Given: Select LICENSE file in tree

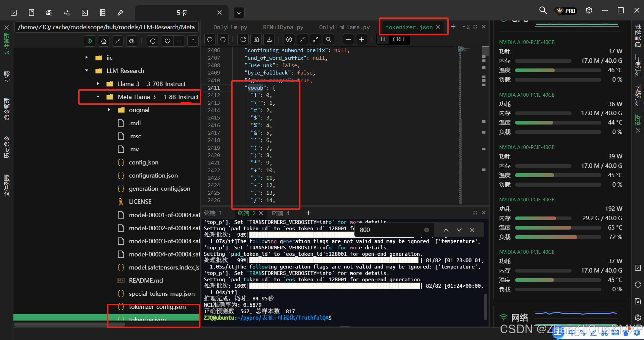Looking at the screenshot, I should 140,202.
